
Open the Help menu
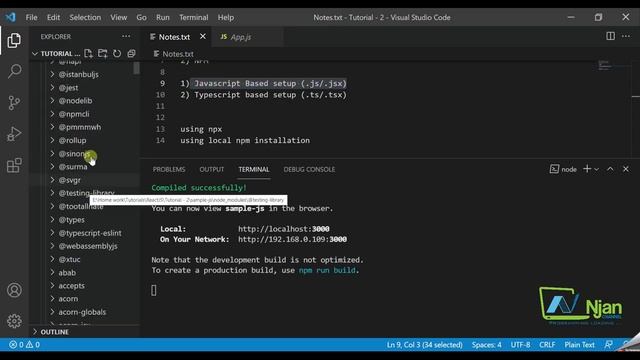point(226,18)
